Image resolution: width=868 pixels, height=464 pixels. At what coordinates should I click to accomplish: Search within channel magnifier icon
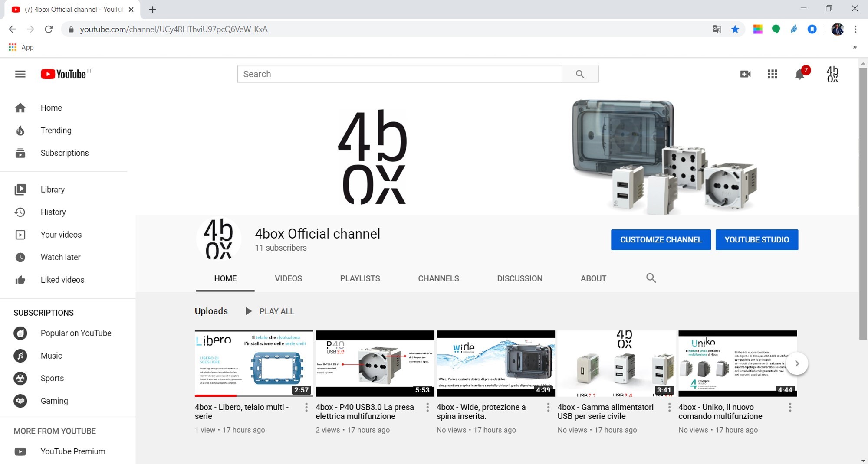point(651,278)
